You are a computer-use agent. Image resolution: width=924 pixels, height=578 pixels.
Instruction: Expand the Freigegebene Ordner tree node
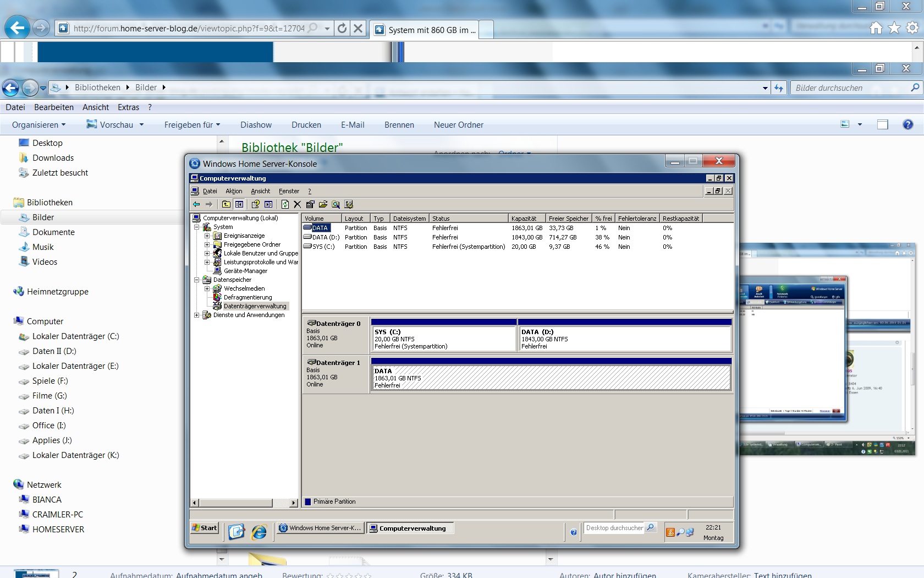(x=207, y=244)
